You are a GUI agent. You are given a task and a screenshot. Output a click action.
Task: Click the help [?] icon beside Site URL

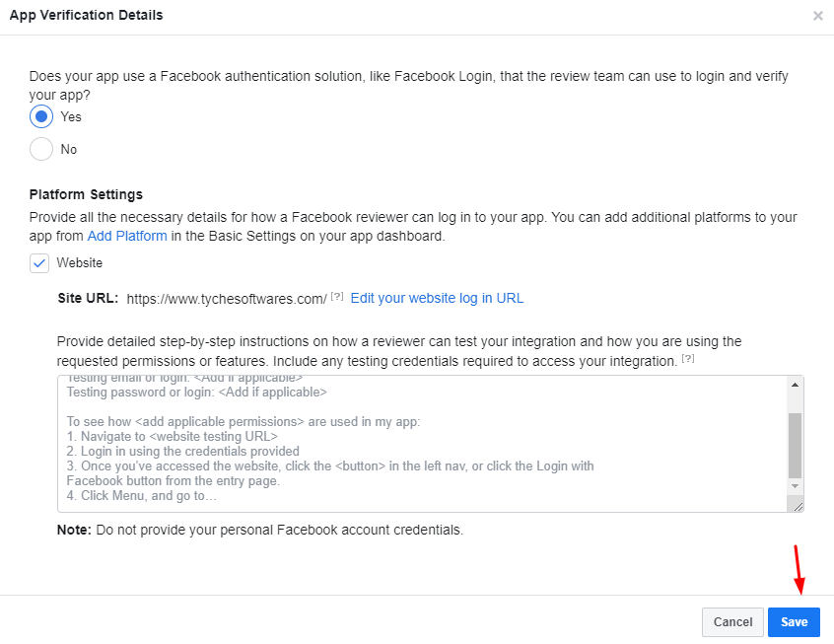[337, 296]
